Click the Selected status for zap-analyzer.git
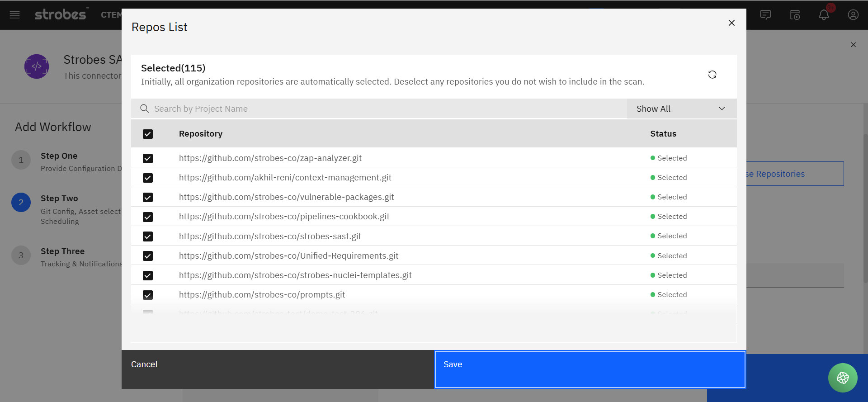 coord(669,158)
